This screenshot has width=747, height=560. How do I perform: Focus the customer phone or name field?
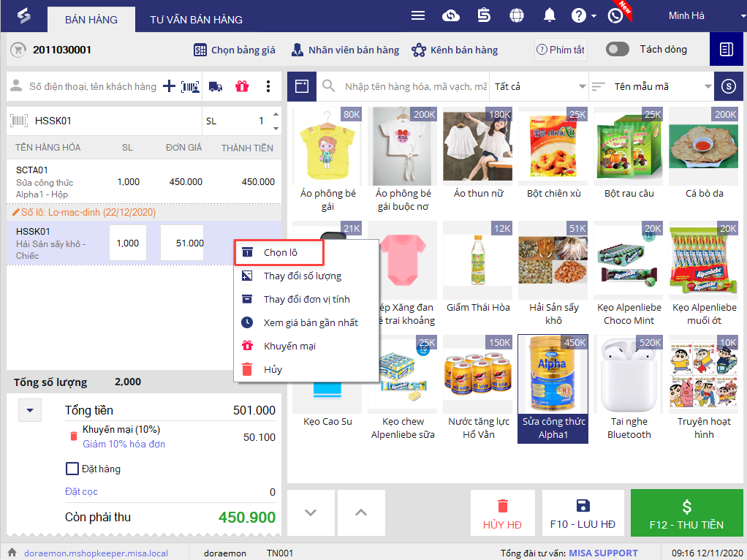click(x=93, y=86)
